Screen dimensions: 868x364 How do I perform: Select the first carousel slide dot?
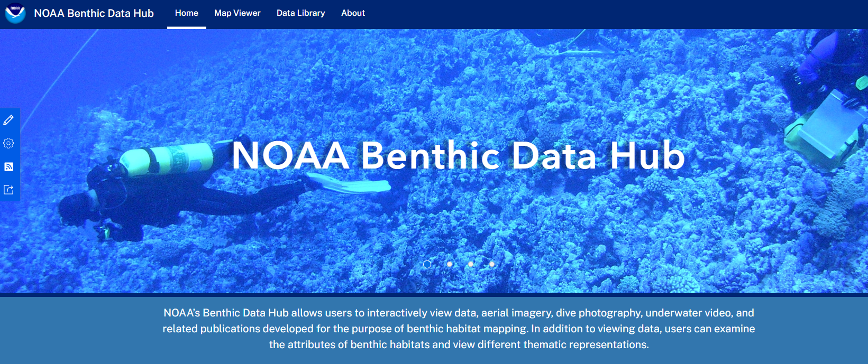[x=427, y=264]
